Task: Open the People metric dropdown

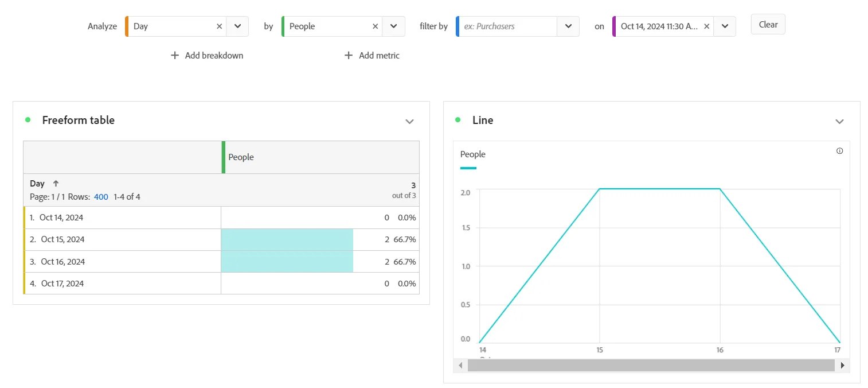Action: coord(393,26)
